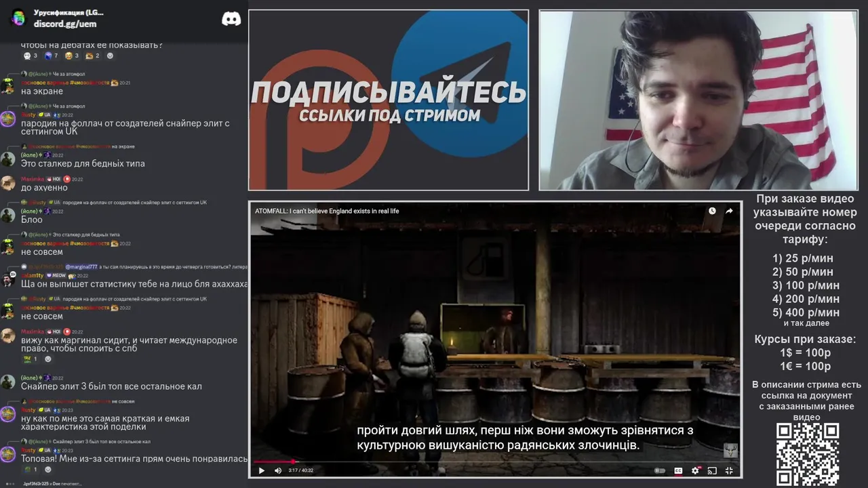Click message 'Снайпер элит 3 был топ все остальное кал'
Screen dimensions: 868x488
[x=111, y=386]
